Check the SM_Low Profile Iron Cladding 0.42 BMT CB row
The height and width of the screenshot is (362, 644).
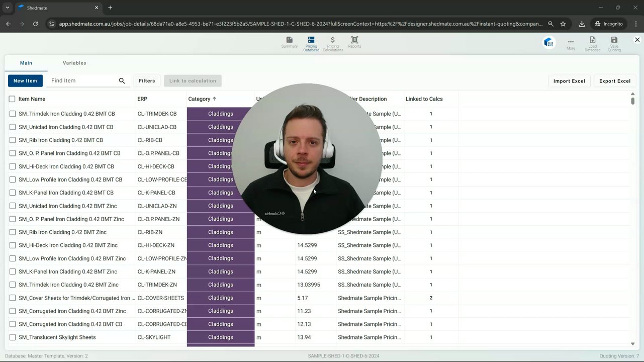pos(13,179)
